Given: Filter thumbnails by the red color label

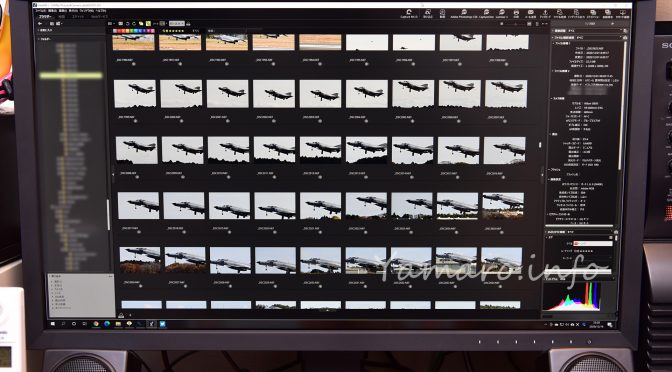Looking at the screenshot, I should click(119, 31).
